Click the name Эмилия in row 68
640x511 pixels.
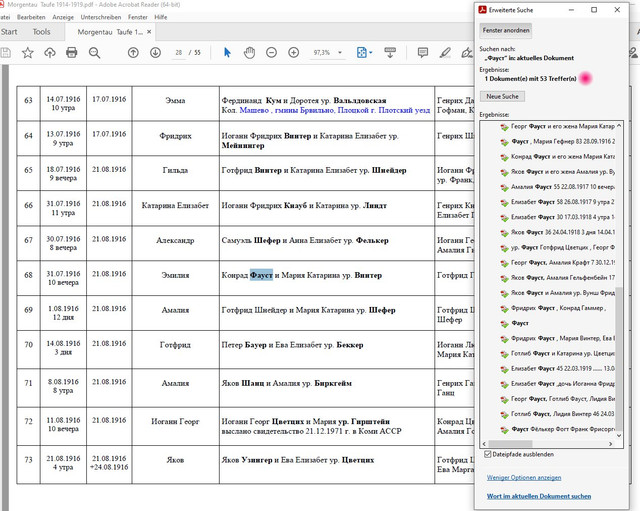click(x=175, y=275)
